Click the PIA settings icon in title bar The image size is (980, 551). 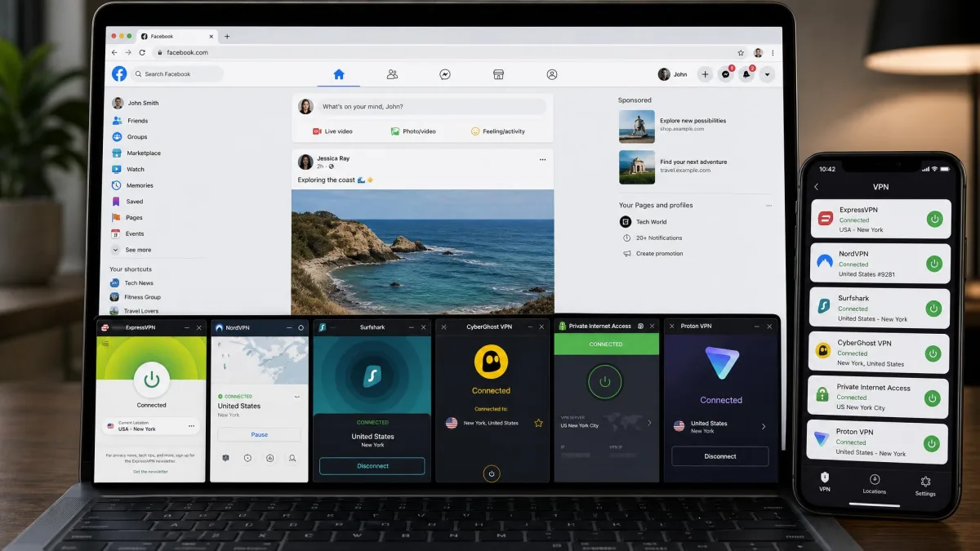tap(640, 326)
